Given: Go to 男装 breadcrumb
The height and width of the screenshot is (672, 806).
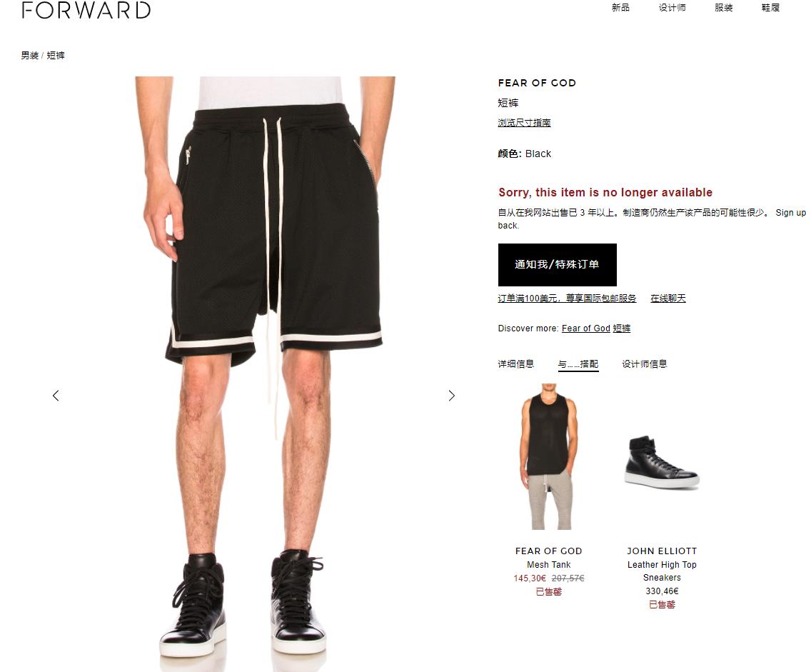Looking at the screenshot, I should pos(29,56).
